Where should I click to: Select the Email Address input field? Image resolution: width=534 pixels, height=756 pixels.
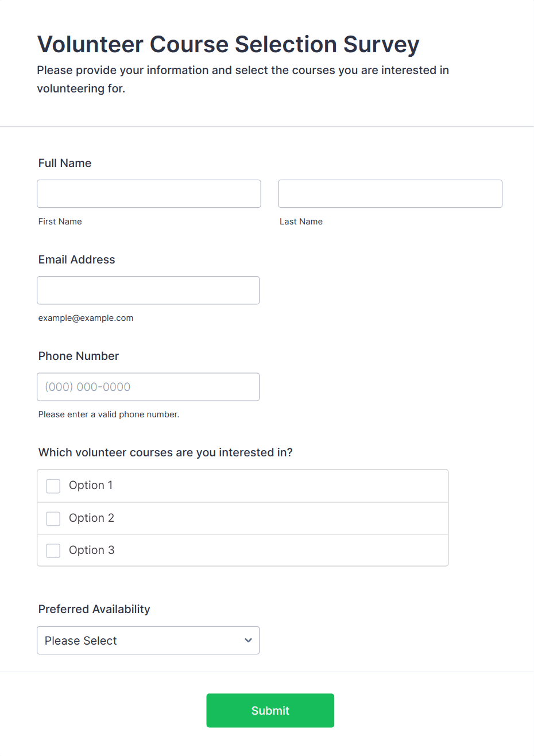(x=148, y=290)
